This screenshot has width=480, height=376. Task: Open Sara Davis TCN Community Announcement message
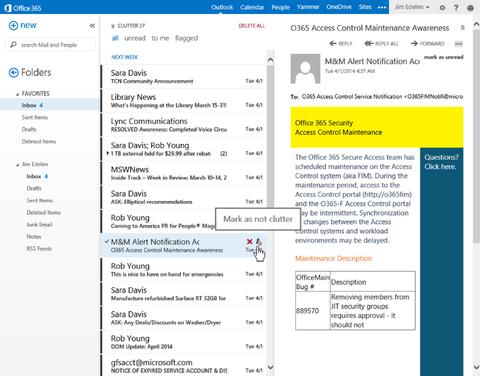[x=184, y=77]
